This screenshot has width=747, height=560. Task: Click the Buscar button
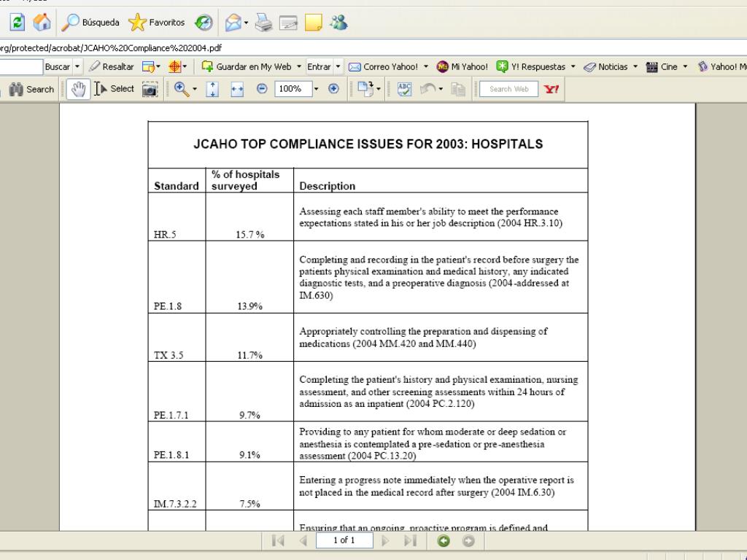point(58,66)
